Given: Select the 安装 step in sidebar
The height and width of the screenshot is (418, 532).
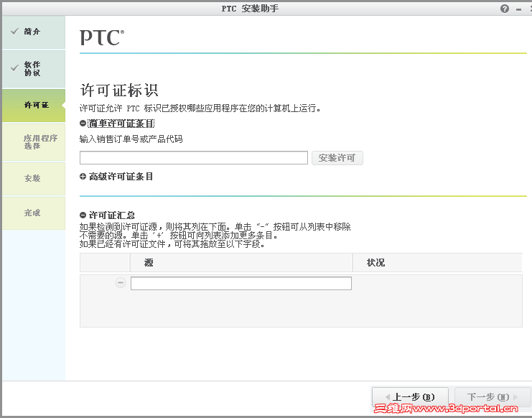Looking at the screenshot, I should [34, 178].
